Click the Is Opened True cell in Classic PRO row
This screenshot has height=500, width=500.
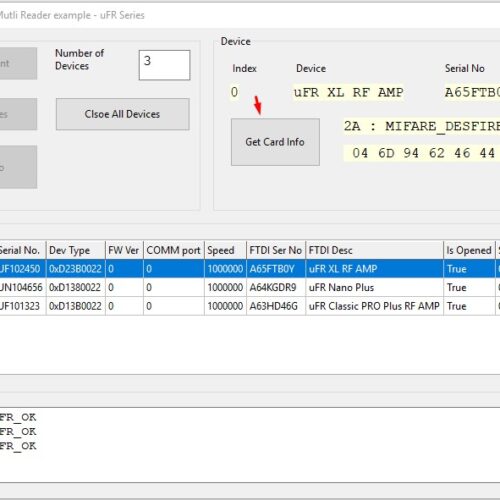(x=469, y=306)
